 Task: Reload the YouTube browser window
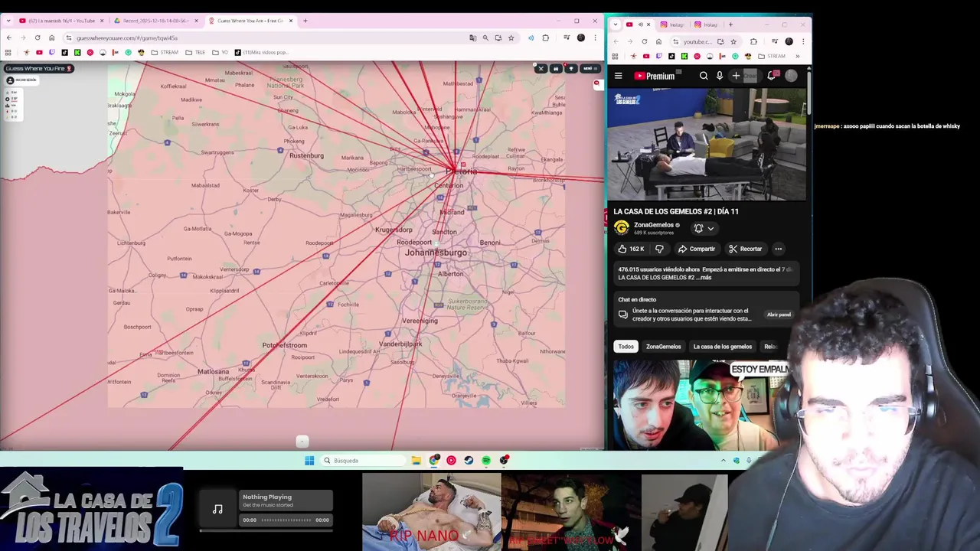point(644,41)
